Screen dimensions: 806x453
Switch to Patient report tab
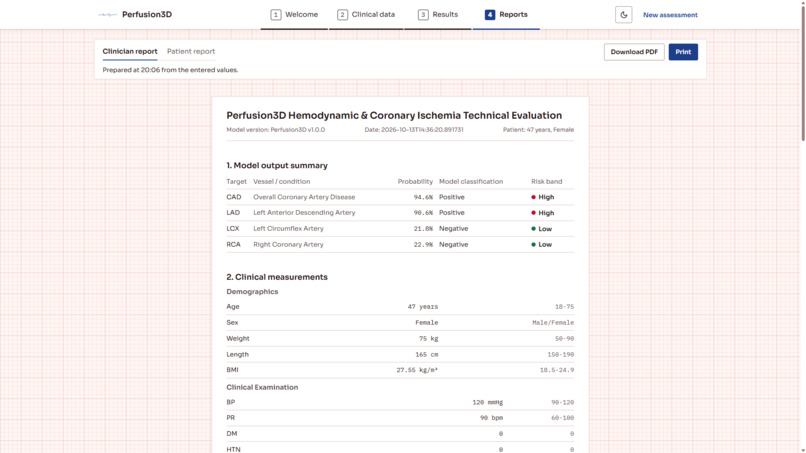tap(191, 51)
